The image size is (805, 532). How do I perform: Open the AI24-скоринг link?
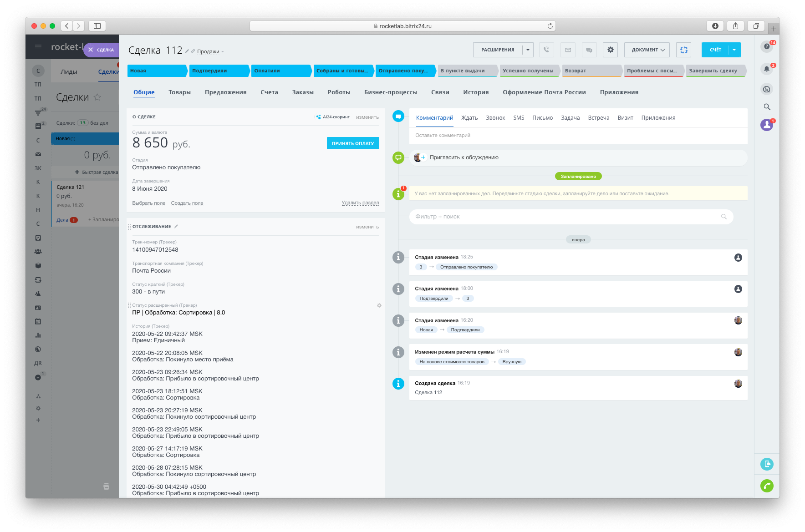click(x=333, y=117)
